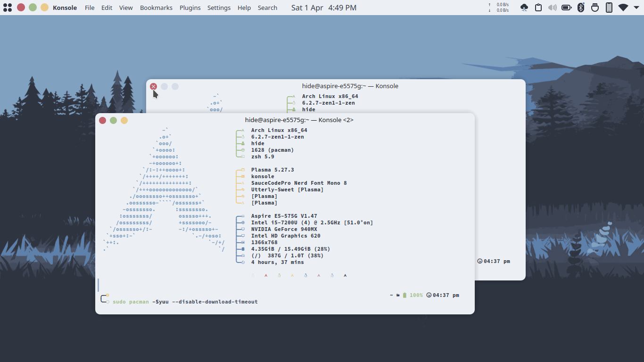Click the clock icon beside uptime line

tap(243, 262)
